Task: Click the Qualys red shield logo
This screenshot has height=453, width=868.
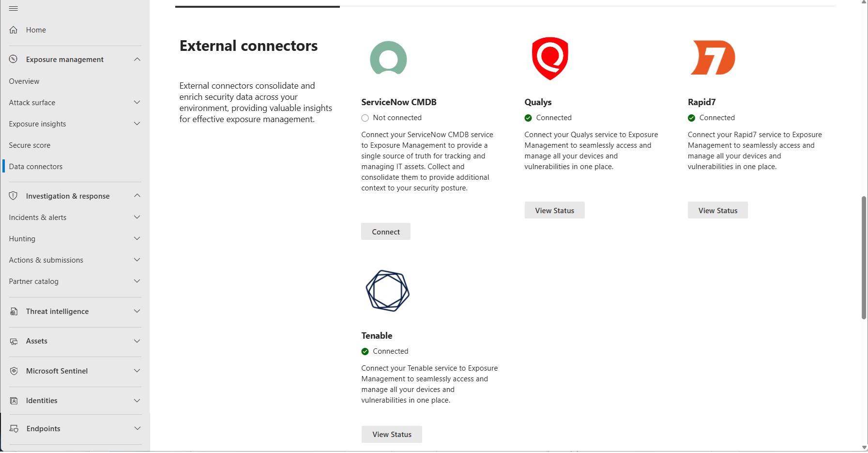Action: point(550,59)
